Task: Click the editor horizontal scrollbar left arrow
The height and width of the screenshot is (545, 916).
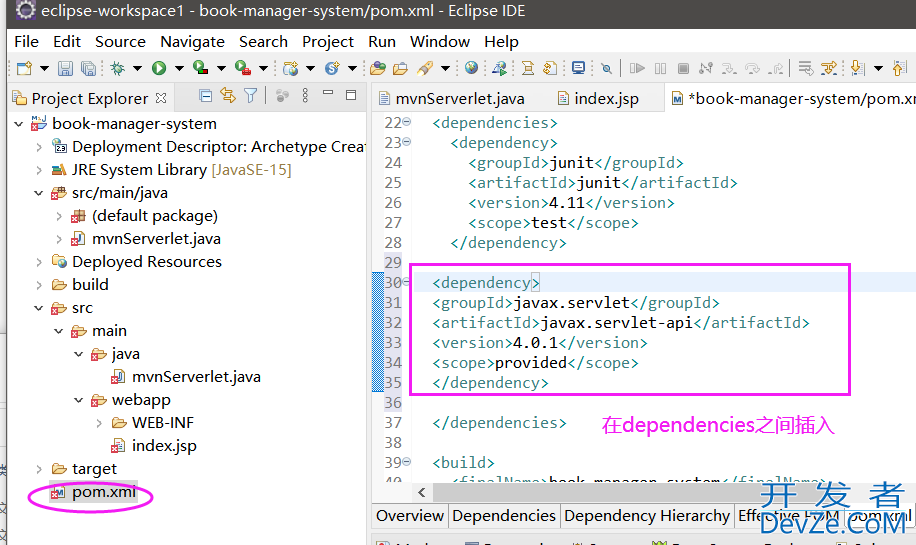Action: [422, 492]
